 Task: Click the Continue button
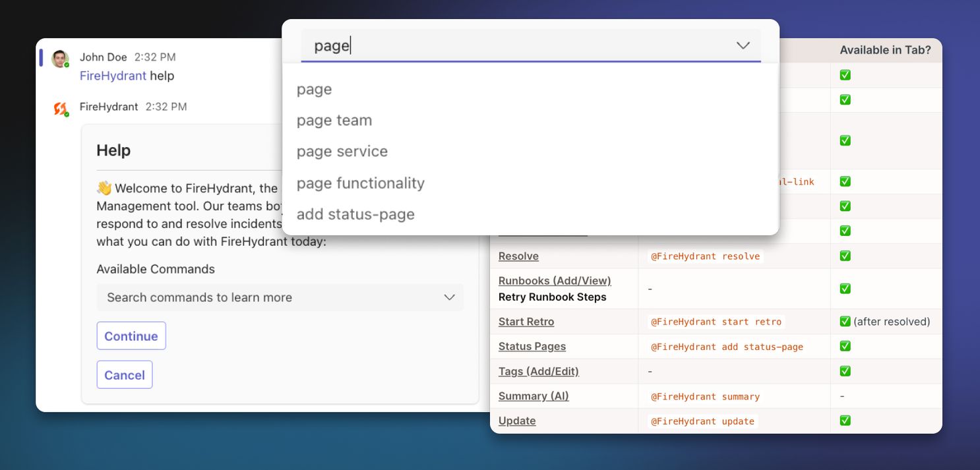[131, 336]
